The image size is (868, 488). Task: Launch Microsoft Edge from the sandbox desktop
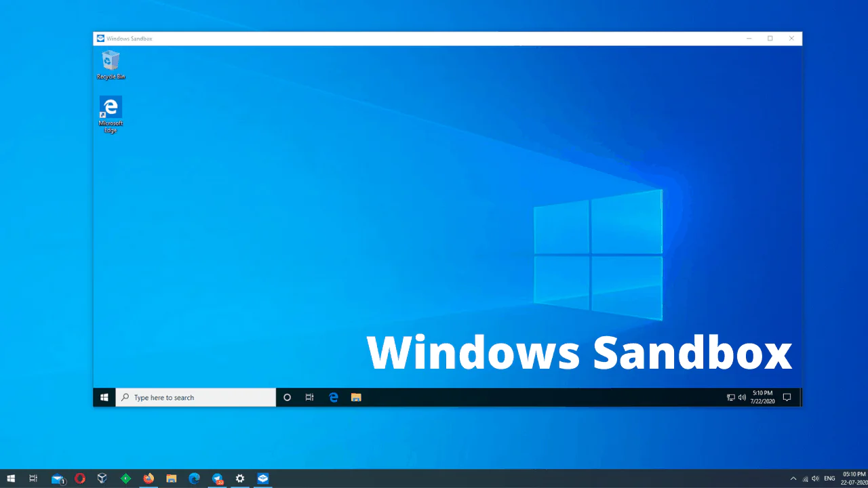pyautogui.click(x=111, y=115)
